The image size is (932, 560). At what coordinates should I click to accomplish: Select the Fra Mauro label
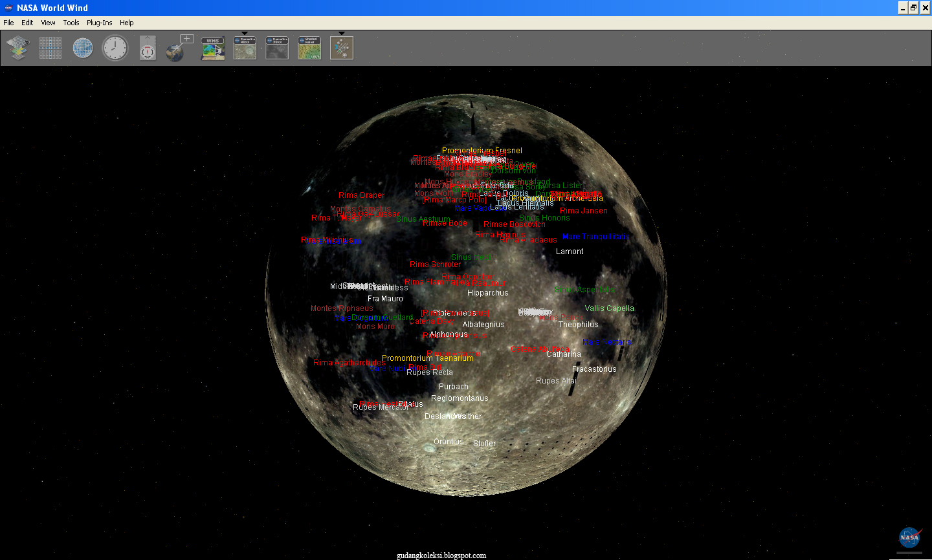[x=385, y=299]
